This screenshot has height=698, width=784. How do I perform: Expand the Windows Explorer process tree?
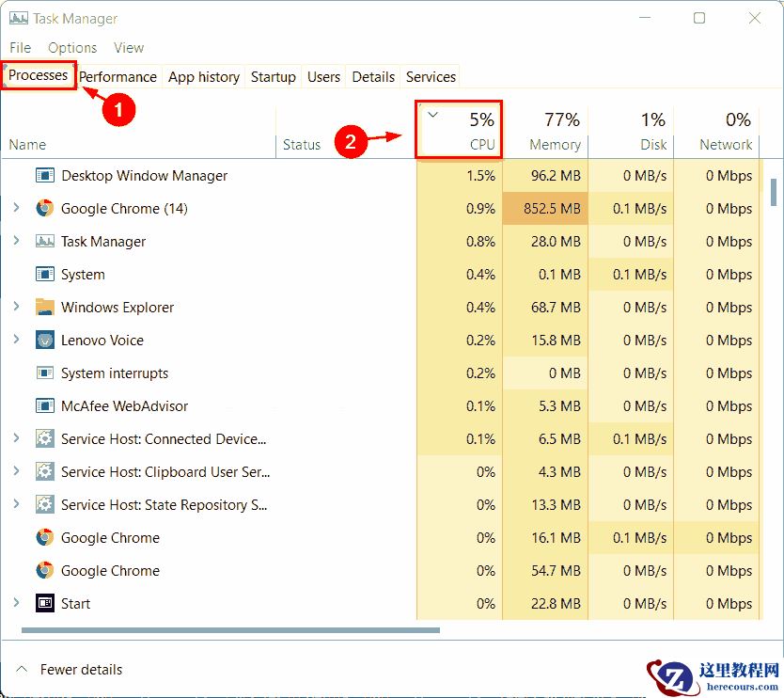[x=19, y=307]
